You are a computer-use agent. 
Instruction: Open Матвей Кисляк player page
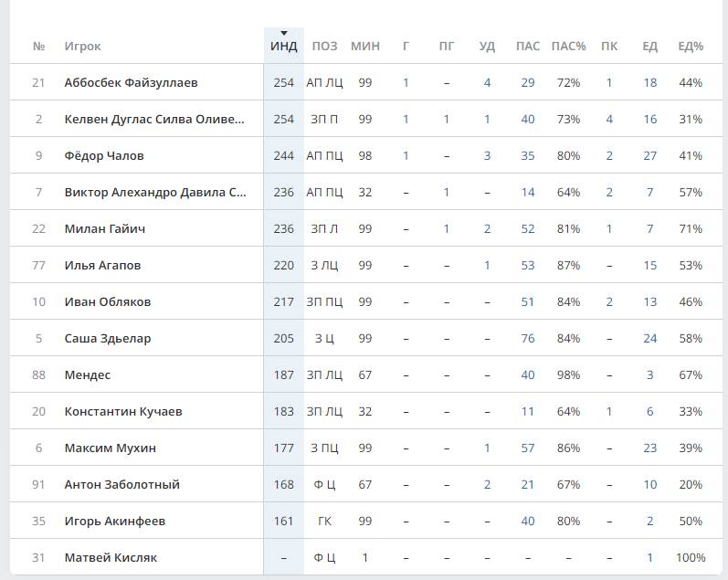tap(111, 558)
